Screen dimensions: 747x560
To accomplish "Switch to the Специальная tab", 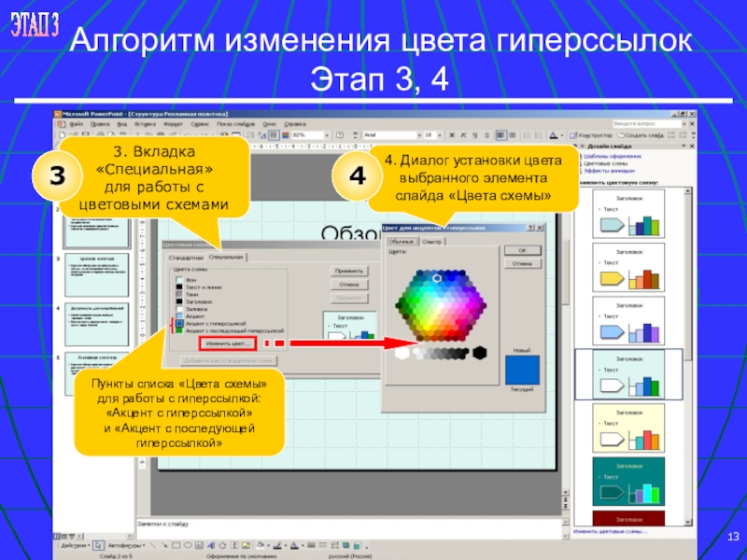I will click(226, 258).
